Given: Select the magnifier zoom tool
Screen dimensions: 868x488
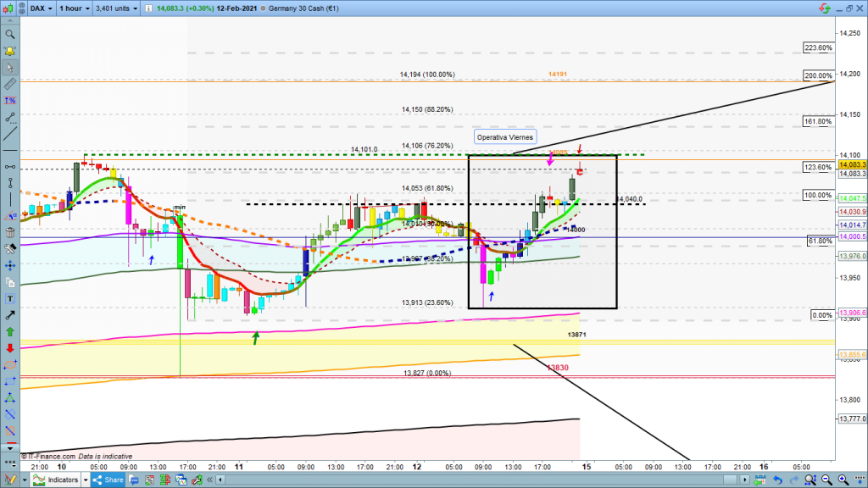Looking at the screenshot, I should [10, 35].
